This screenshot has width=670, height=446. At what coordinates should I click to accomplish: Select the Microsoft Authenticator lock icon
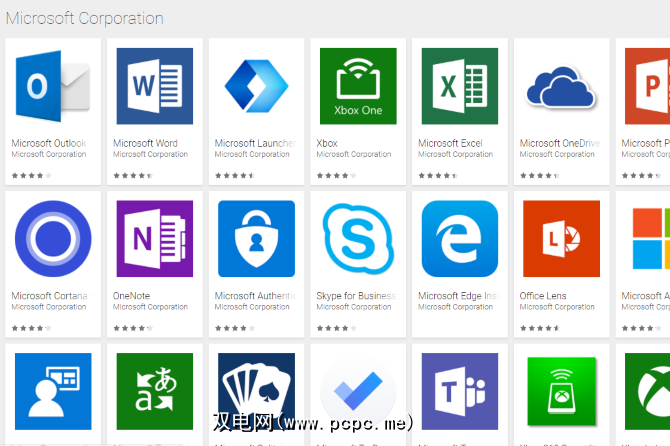[256, 239]
